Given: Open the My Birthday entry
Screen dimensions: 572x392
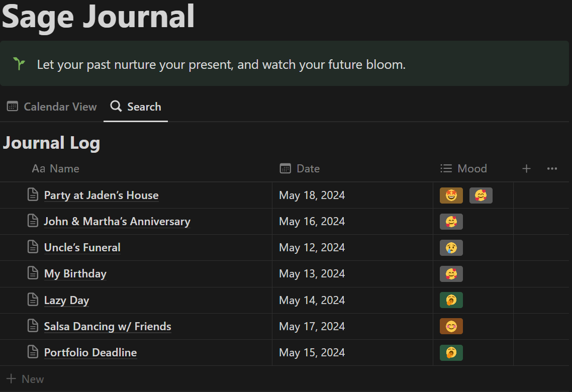Looking at the screenshot, I should click(x=75, y=274).
